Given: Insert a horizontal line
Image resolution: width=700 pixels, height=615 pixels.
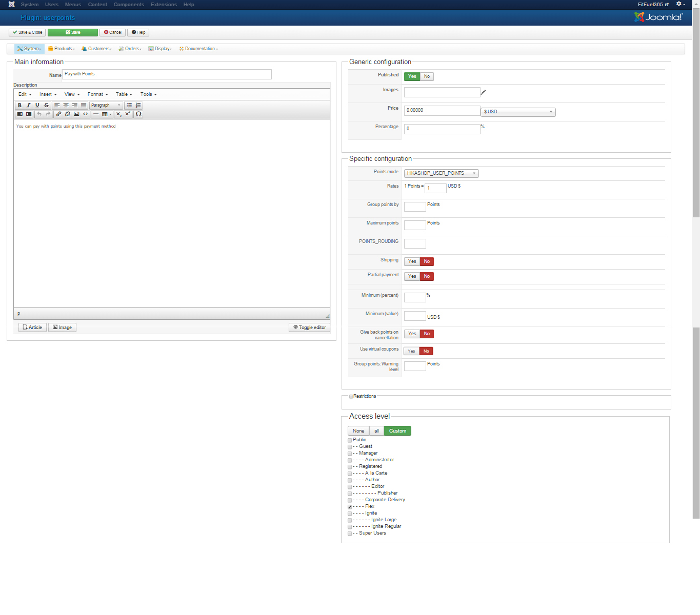Looking at the screenshot, I should 96,114.
